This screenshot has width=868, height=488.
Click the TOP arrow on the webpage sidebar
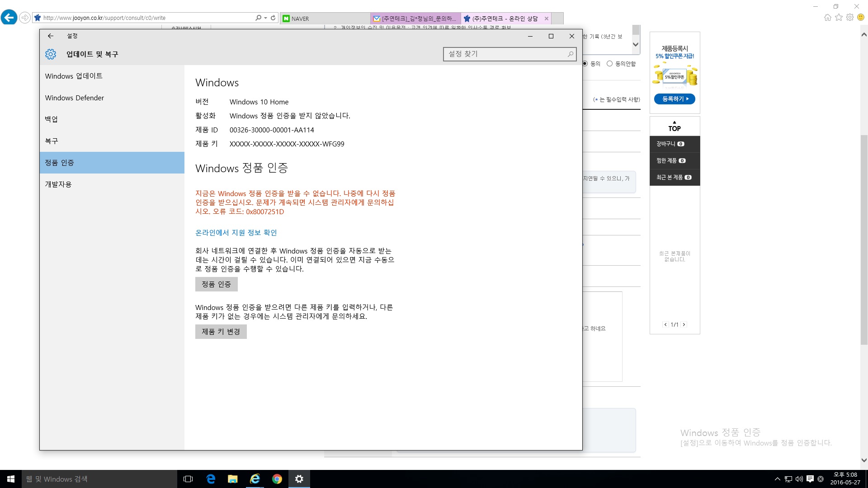[675, 127]
